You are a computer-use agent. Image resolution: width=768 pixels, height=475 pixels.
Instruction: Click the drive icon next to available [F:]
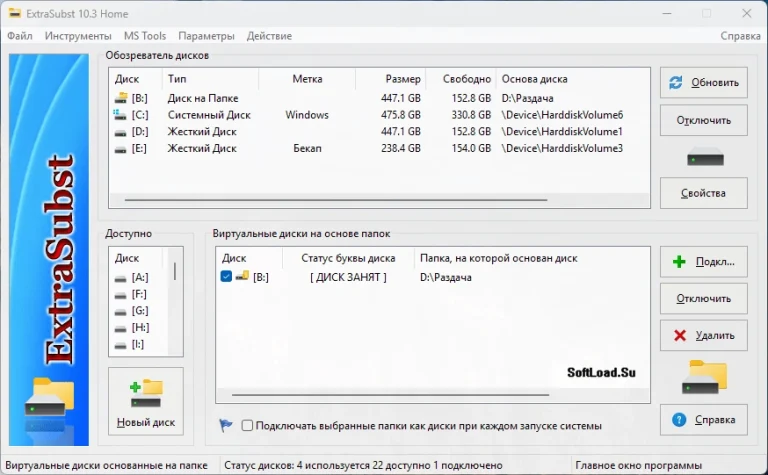(x=120, y=295)
